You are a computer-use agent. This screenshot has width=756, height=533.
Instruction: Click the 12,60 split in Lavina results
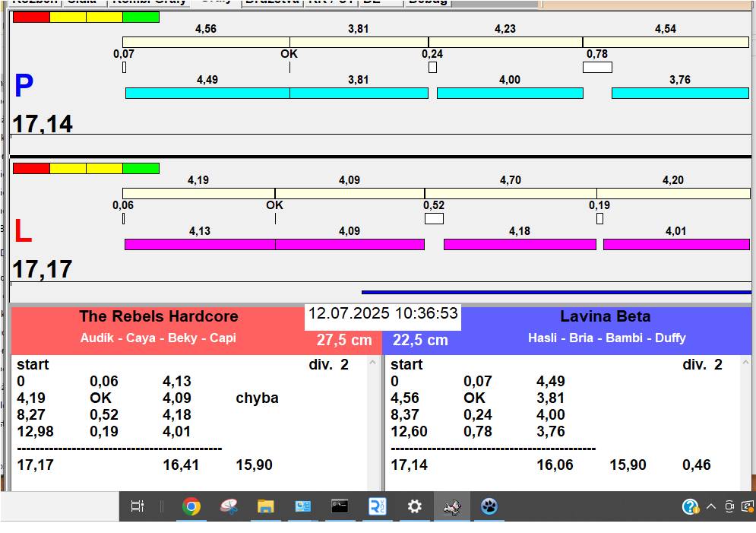click(x=409, y=431)
